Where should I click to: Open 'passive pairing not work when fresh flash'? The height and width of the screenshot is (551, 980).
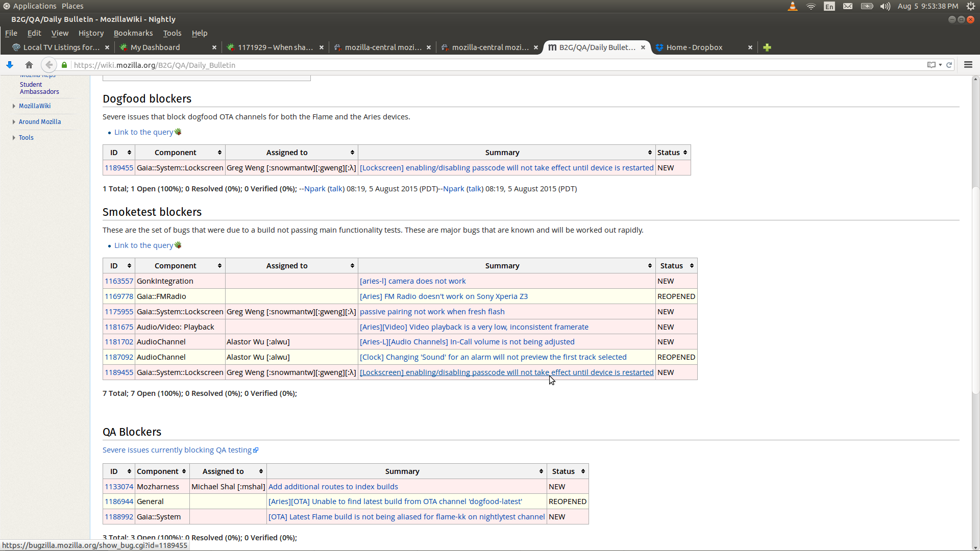coord(432,312)
